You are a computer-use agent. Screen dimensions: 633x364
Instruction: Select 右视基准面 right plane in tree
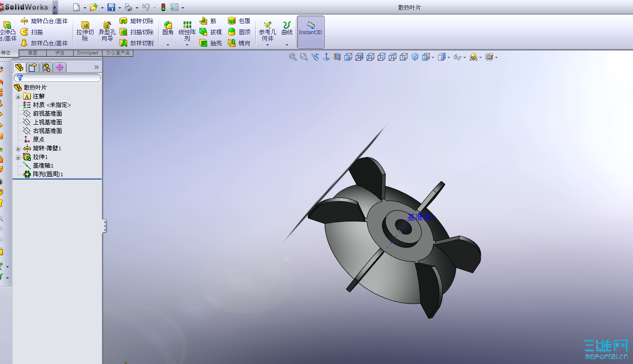point(42,131)
